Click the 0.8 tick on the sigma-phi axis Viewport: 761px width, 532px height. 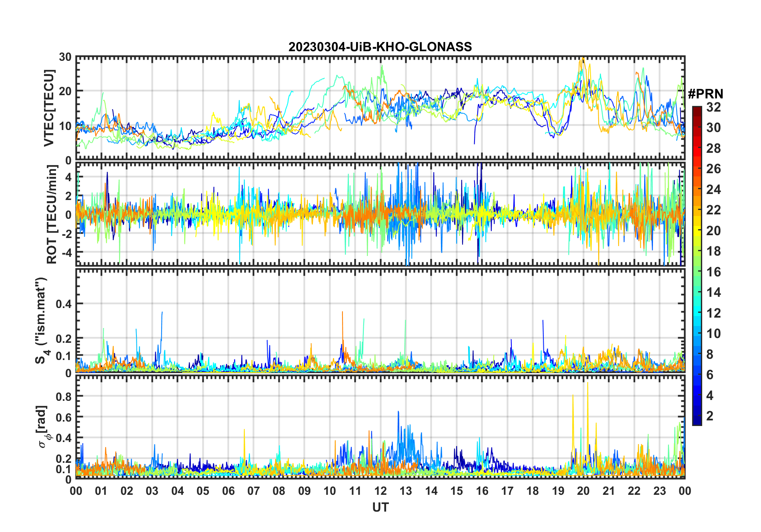(64, 396)
